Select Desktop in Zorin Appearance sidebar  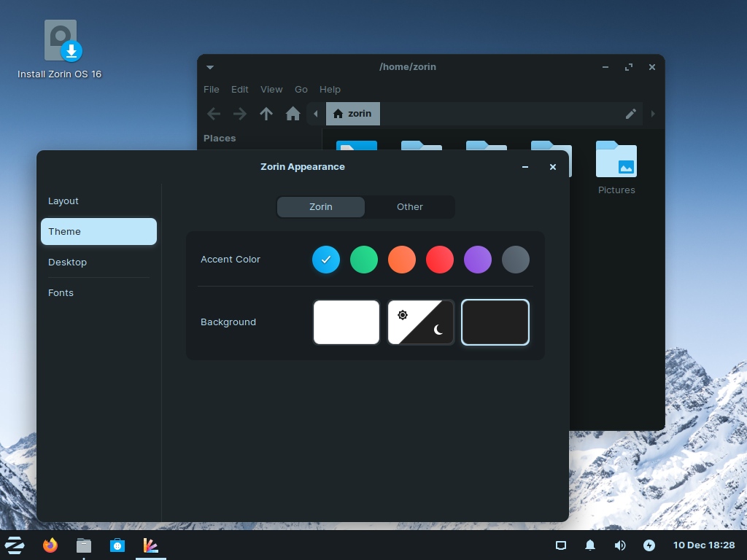pos(98,262)
